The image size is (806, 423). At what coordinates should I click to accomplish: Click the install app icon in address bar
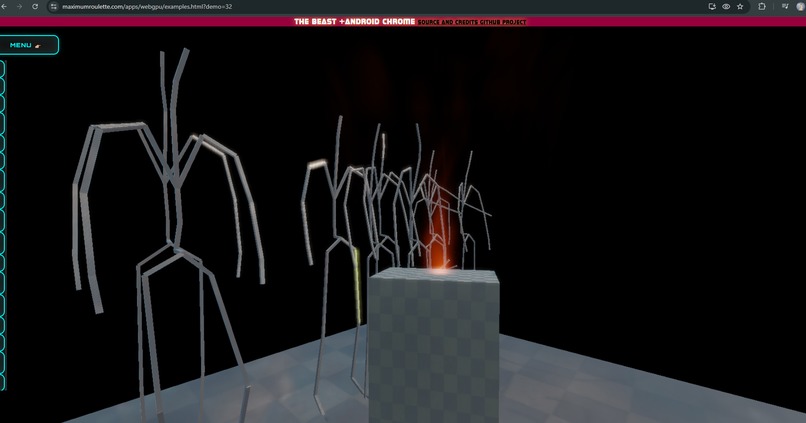coord(712,7)
